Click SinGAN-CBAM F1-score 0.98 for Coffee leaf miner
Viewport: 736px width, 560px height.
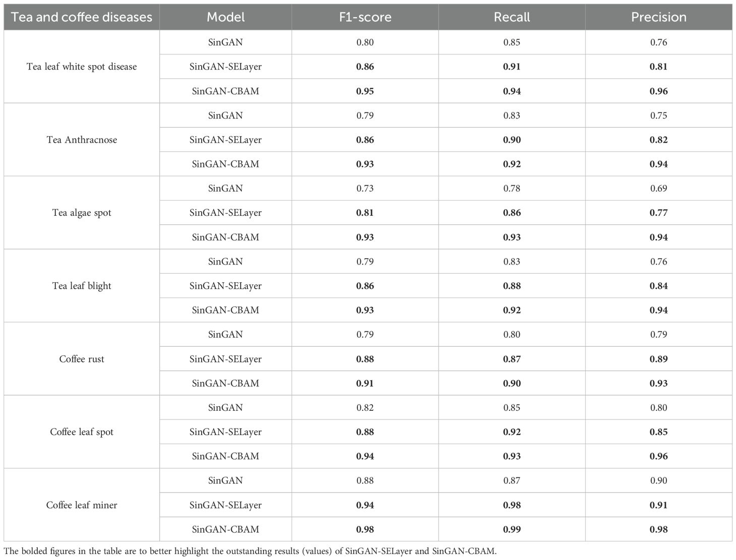pyautogui.click(x=365, y=529)
